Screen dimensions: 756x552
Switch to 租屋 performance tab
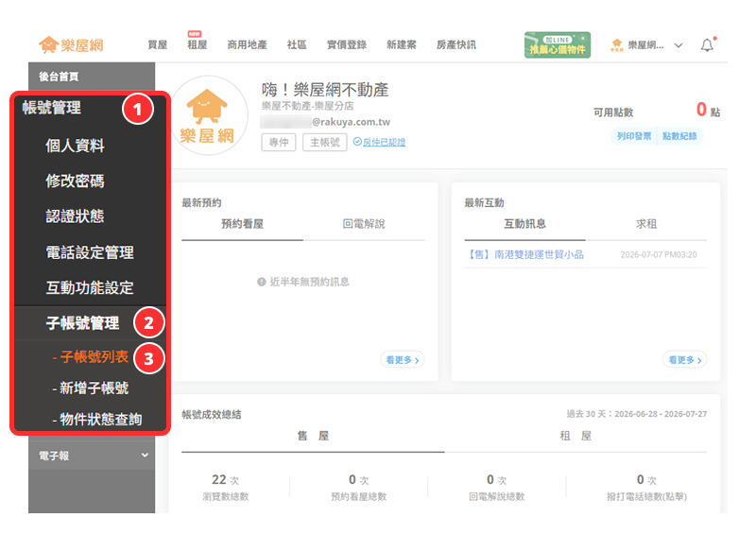click(576, 436)
